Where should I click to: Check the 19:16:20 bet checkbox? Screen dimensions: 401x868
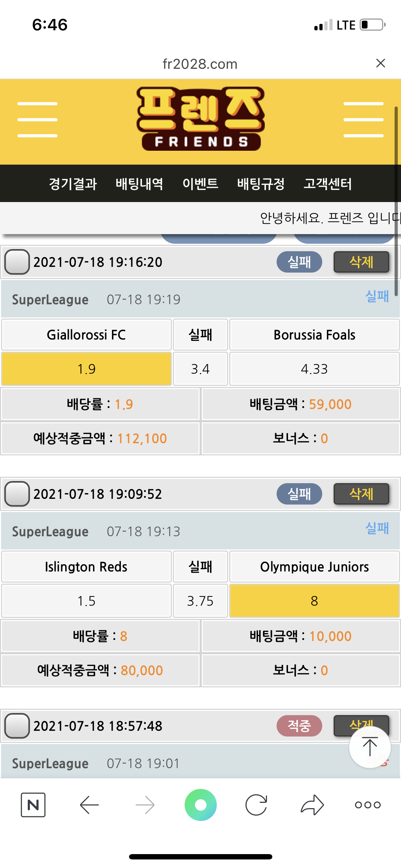coord(17,262)
